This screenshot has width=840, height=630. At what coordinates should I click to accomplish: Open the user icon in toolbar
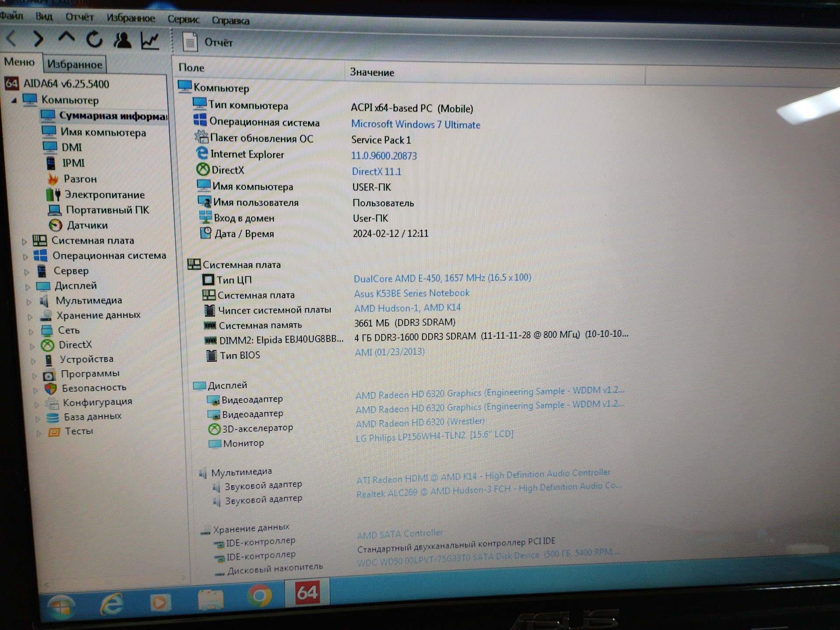(x=122, y=40)
